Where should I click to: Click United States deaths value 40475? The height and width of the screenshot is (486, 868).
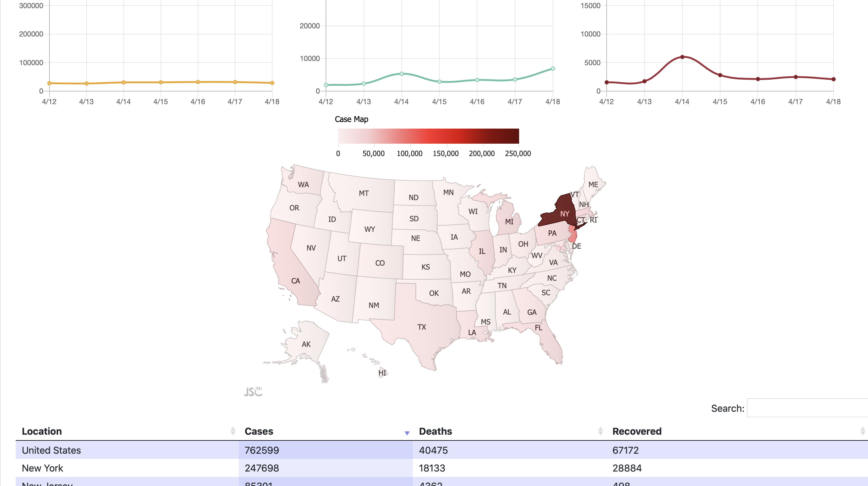tap(433, 450)
